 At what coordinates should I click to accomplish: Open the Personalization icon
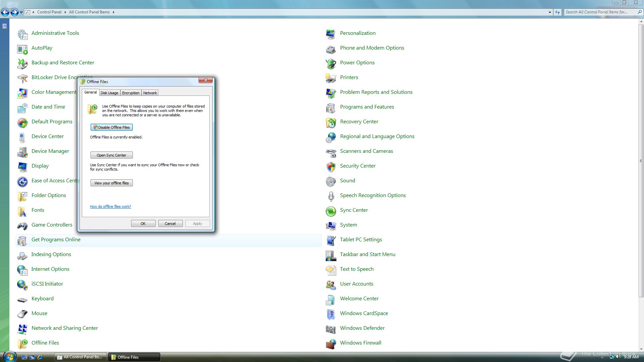(331, 34)
